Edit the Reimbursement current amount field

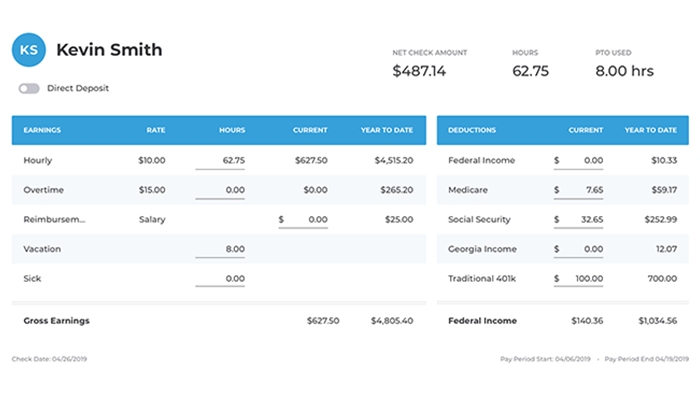click(304, 219)
